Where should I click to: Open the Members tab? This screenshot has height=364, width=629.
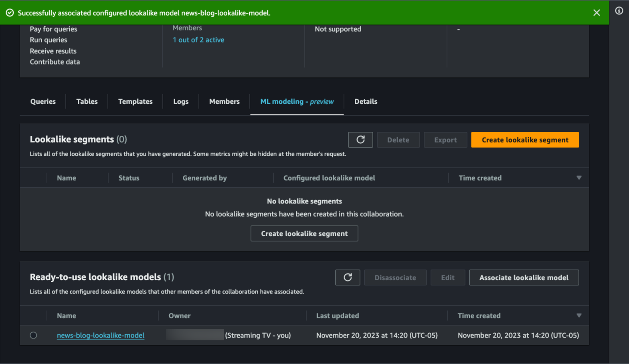coord(224,102)
